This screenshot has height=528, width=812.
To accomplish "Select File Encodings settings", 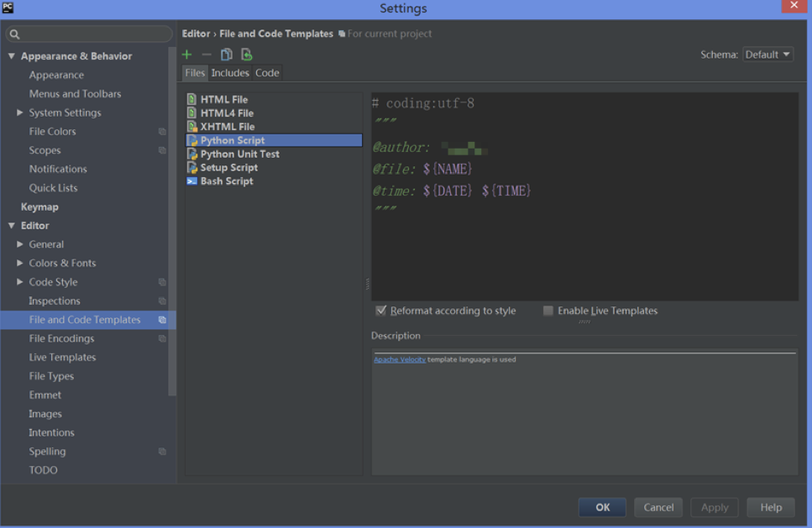I will coord(61,338).
